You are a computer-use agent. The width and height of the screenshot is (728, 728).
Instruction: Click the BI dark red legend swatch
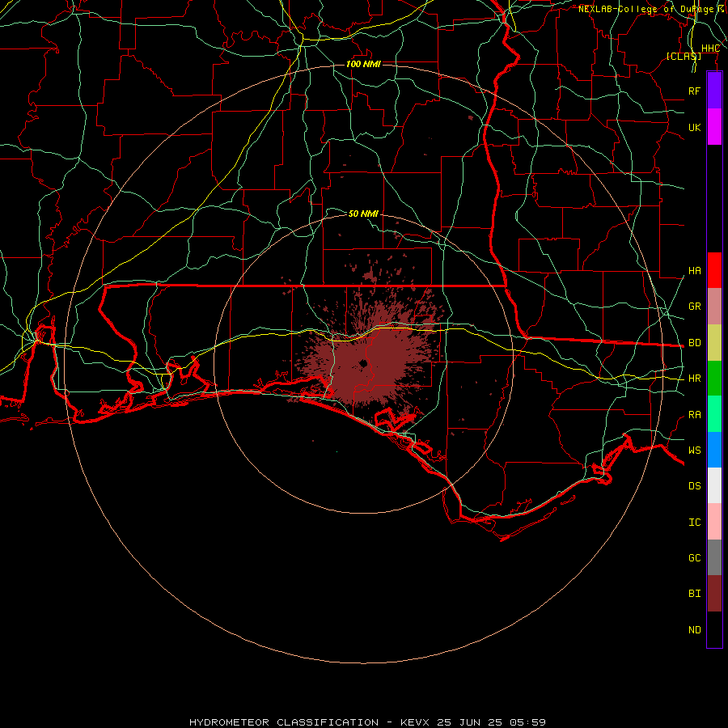pyautogui.click(x=714, y=594)
